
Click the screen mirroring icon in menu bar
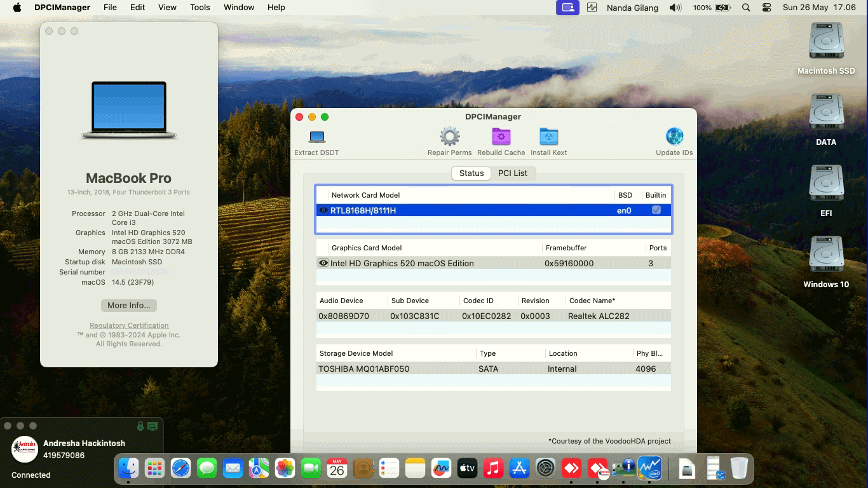point(567,8)
